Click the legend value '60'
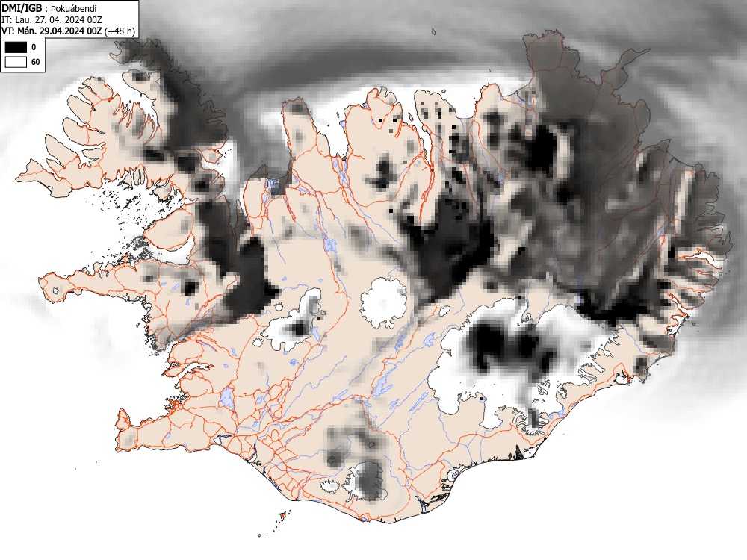Screen dimensions: 747x560 pos(36,63)
